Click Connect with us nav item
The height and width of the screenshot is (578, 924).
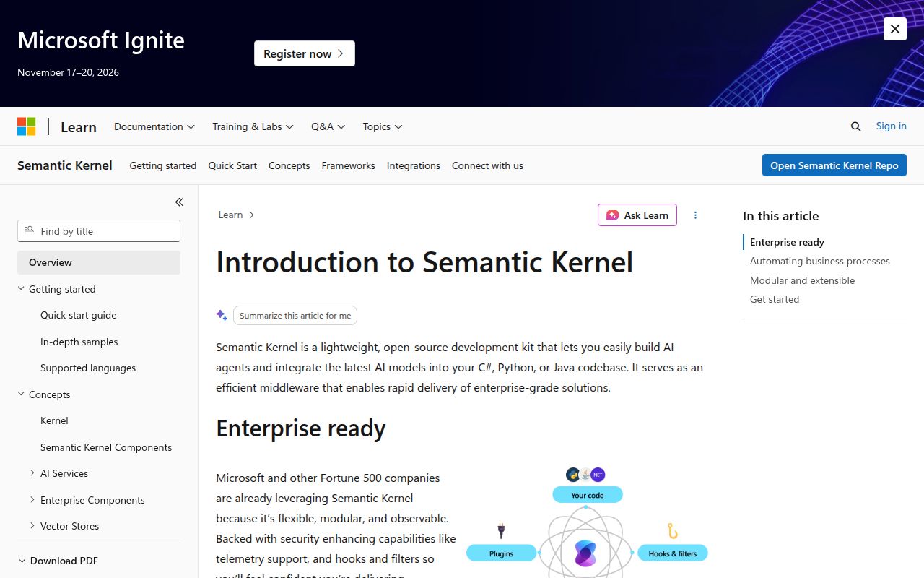click(487, 165)
